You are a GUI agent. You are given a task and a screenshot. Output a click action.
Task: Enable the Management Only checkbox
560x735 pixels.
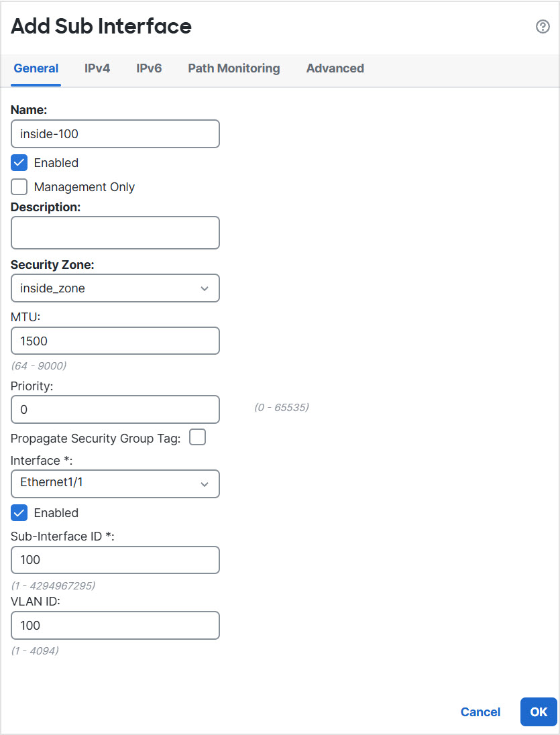click(17, 186)
